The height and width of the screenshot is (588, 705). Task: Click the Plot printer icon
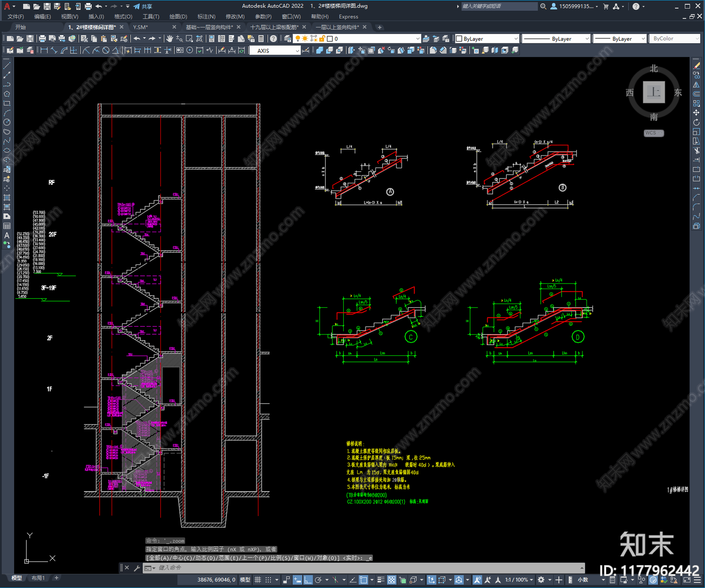(x=42, y=39)
